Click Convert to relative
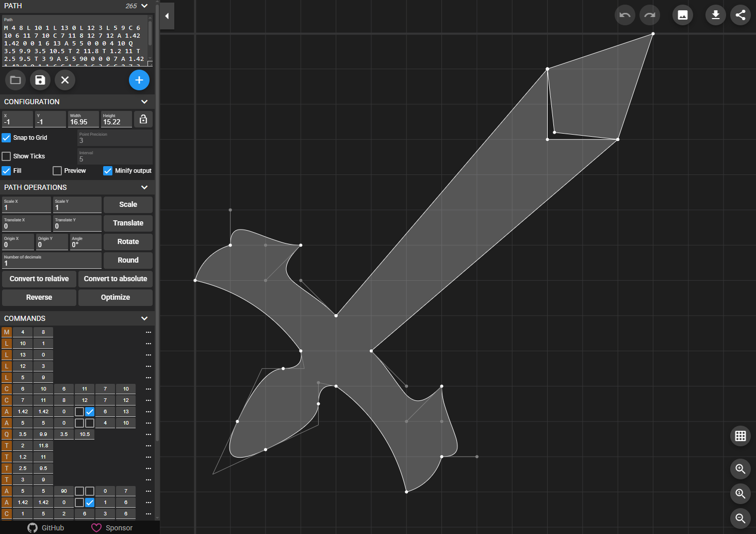Screen dimensions: 756x534 [39, 279]
